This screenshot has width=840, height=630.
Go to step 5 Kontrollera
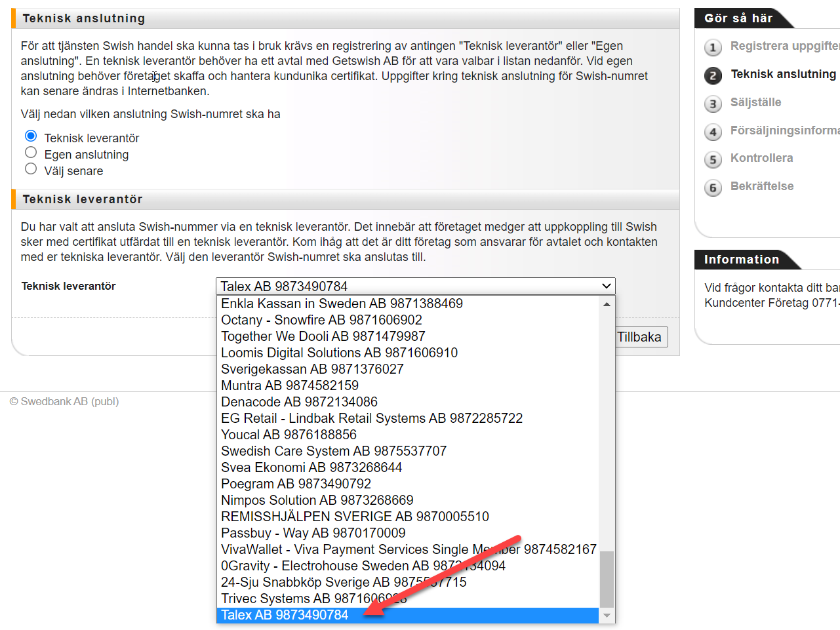(x=761, y=158)
